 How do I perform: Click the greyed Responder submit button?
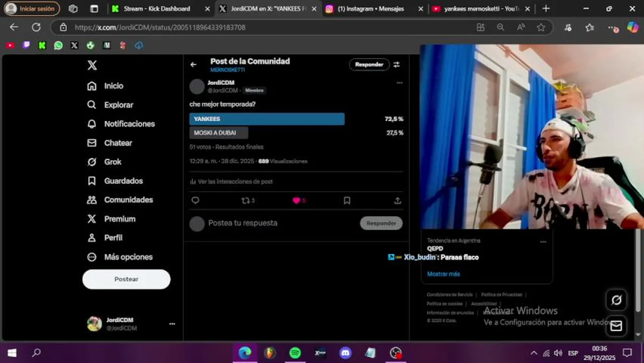pyautogui.click(x=381, y=223)
